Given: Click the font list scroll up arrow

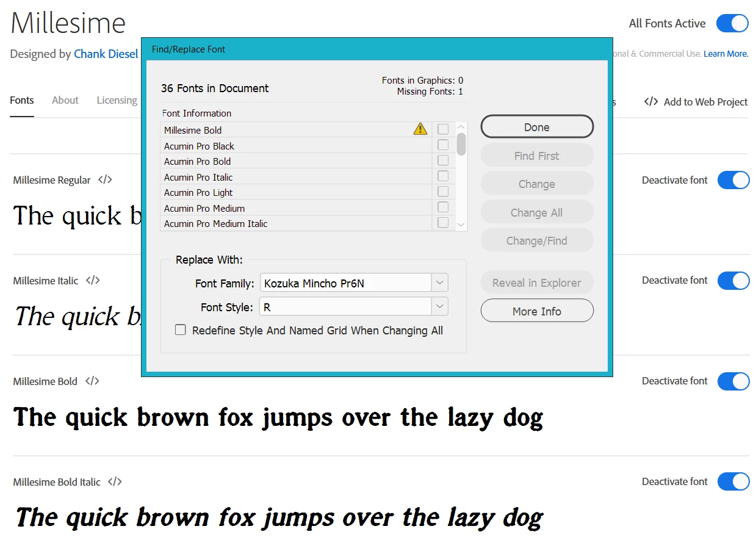Looking at the screenshot, I should (x=461, y=128).
